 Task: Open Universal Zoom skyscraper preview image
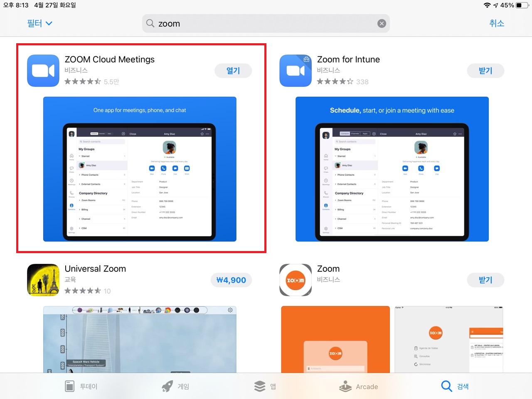140,340
